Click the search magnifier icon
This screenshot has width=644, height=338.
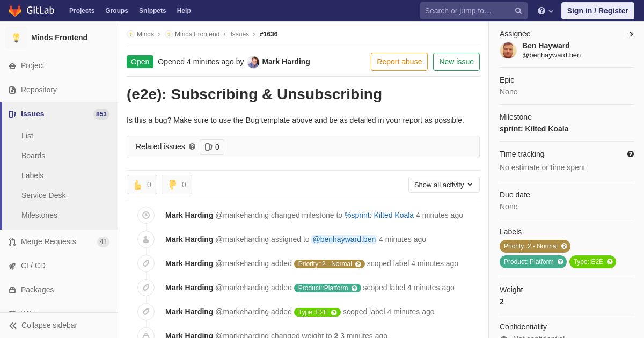pos(518,11)
